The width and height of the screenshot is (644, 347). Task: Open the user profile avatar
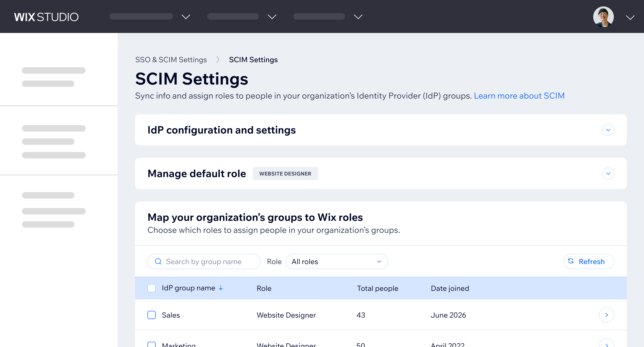(x=603, y=17)
